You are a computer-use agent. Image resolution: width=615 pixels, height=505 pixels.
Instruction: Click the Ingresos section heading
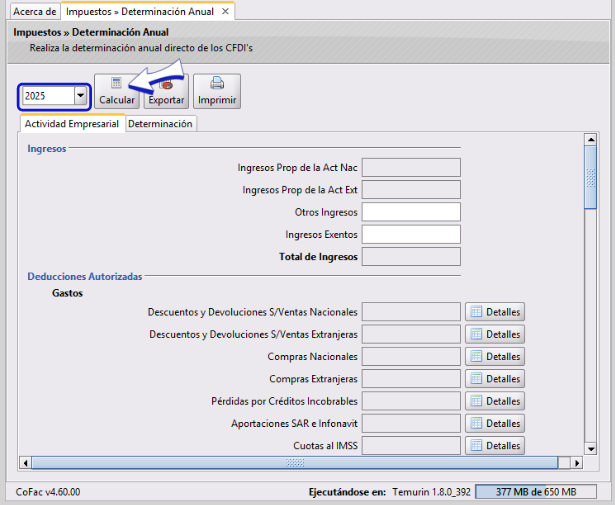47,149
